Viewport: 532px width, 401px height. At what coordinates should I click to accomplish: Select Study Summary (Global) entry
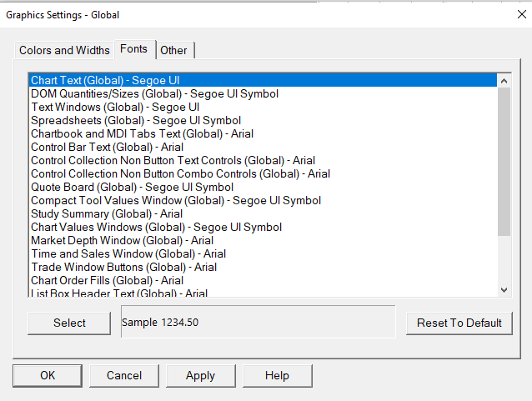click(106, 213)
